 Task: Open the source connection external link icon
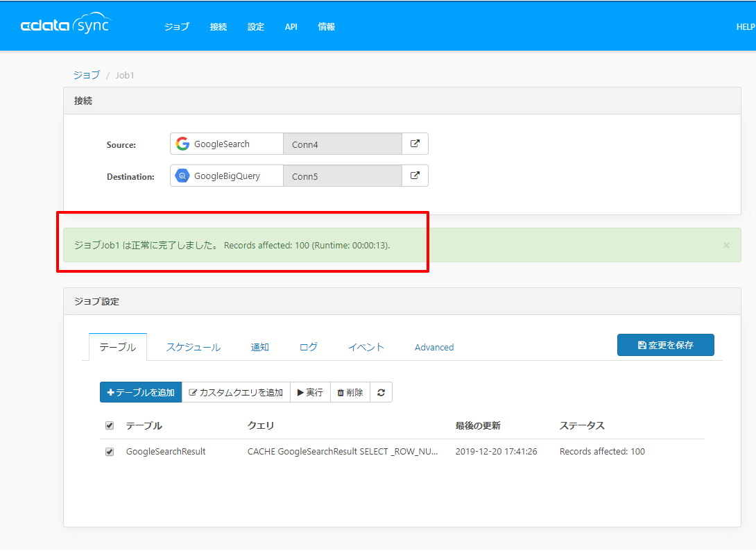(x=415, y=144)
